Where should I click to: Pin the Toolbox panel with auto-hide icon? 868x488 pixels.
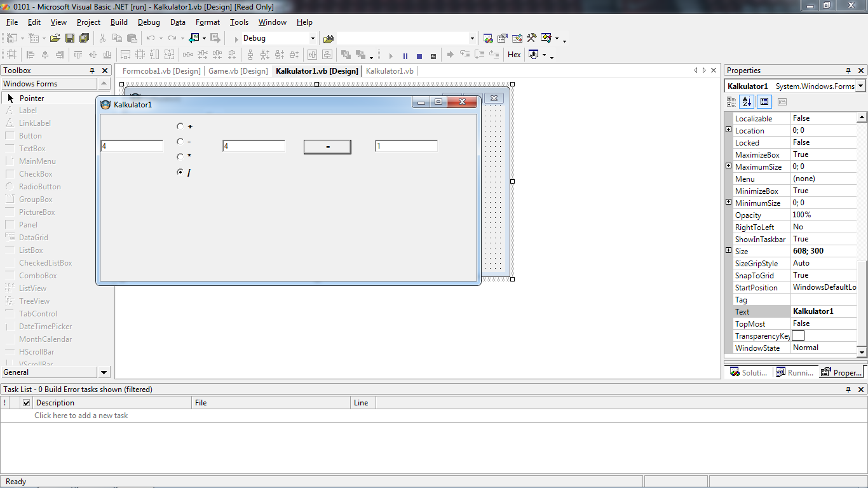tap(92, 71)
